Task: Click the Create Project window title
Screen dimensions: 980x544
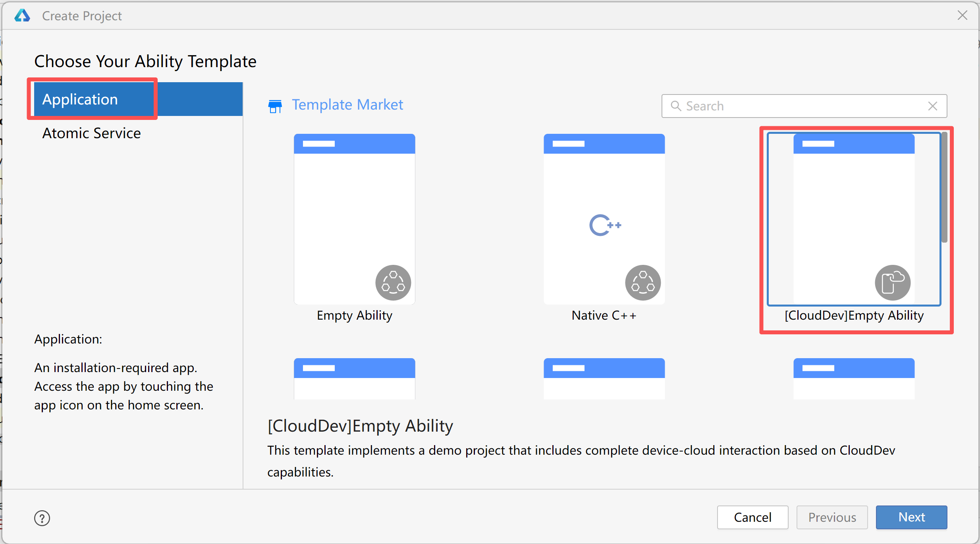Action: tap(82, 16)
